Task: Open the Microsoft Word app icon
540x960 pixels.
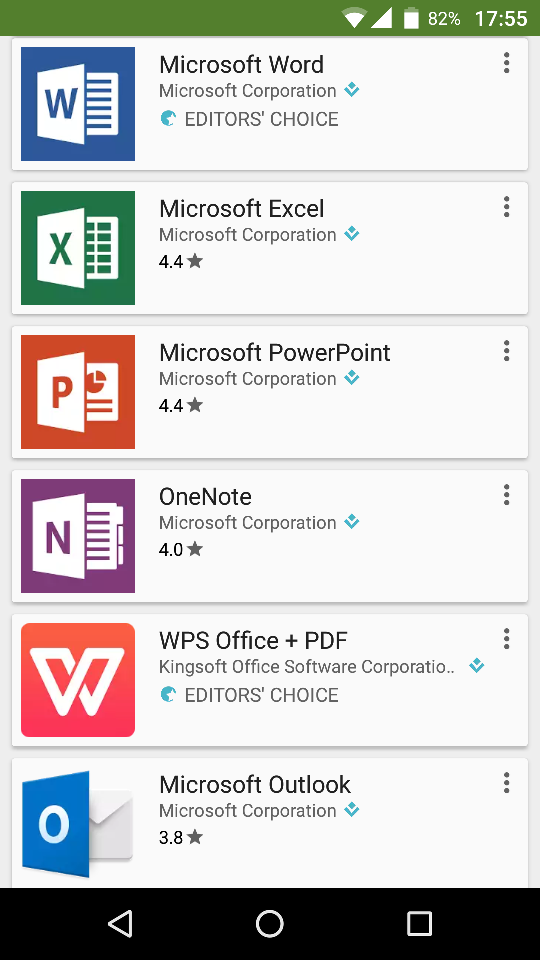Action: [x=78, y=103]
